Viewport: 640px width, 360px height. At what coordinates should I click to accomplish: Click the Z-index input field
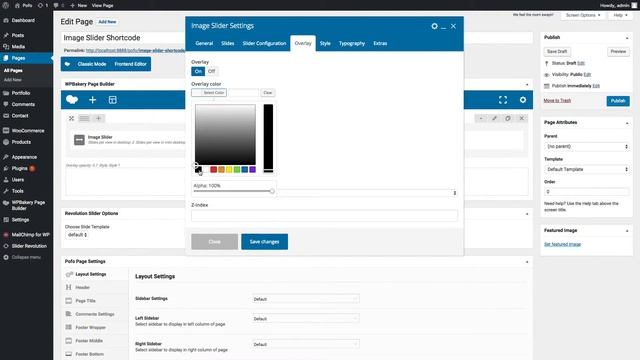pyautogui.click(x=324, y=216)
